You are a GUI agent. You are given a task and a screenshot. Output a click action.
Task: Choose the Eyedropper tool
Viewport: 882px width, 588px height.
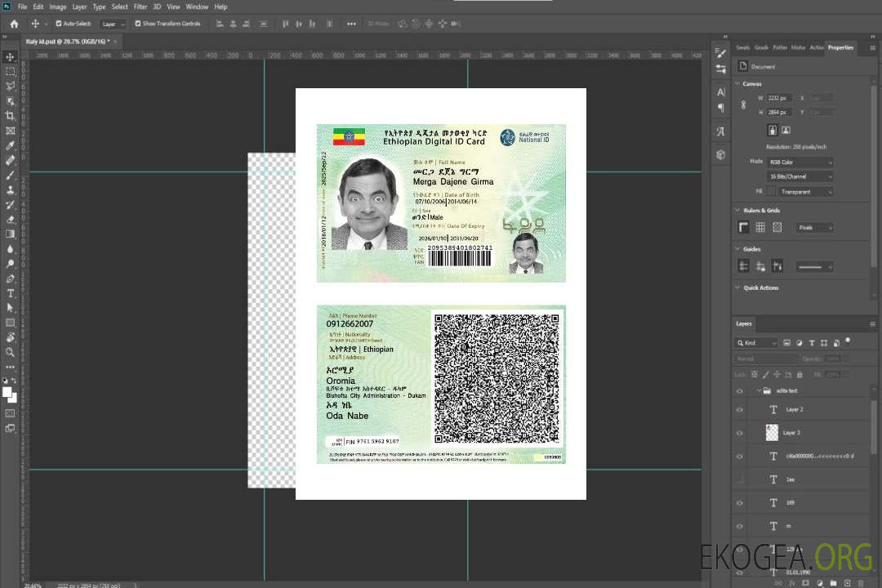coord(10,145)
